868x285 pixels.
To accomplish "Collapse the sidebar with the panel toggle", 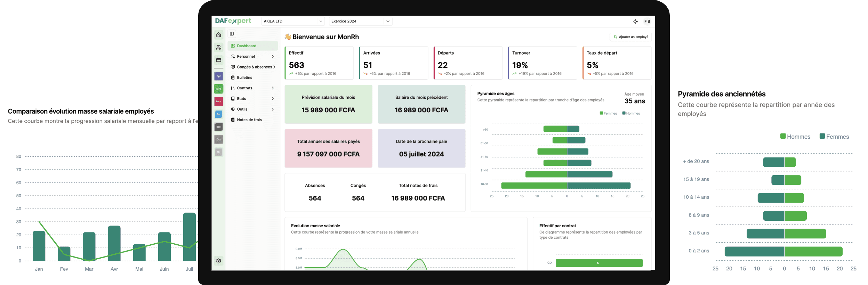I will point(232,34).
